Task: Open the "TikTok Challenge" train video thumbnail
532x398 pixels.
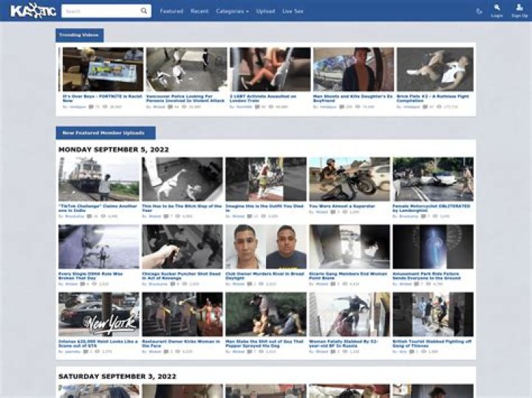Action: click(x=98, y=179)
